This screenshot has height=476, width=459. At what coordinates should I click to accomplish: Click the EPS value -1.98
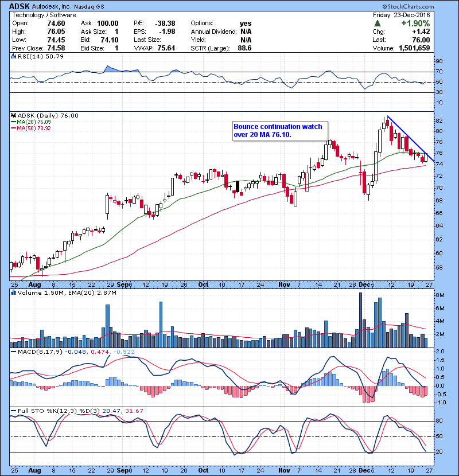pos(167,32)
